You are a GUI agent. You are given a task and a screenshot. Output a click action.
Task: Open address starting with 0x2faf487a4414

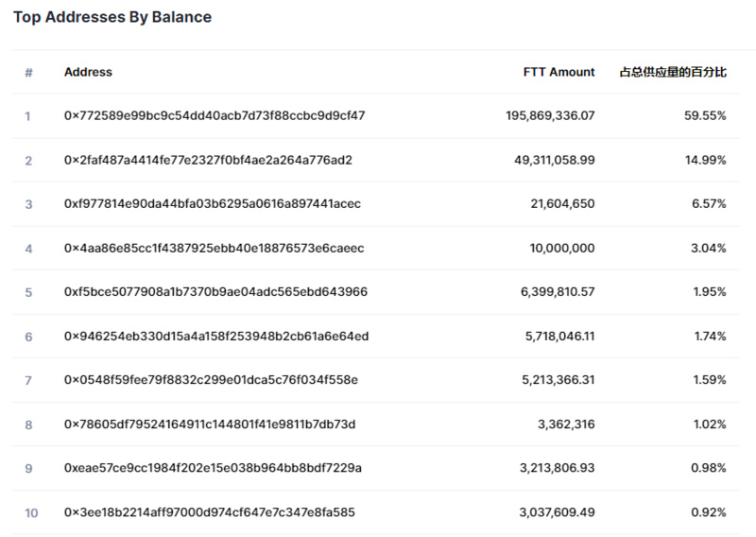[208, 161]
